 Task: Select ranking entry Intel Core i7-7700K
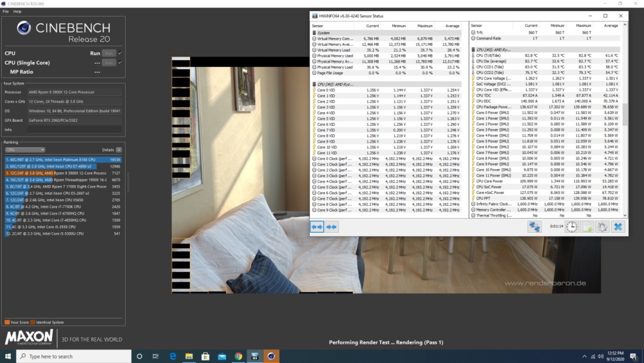(x=63, y=207)
